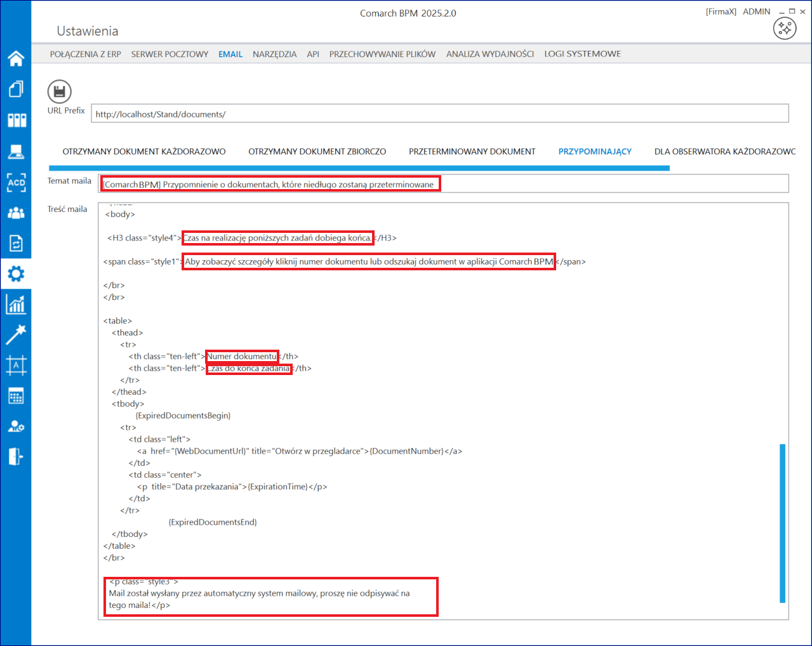Switch to SERWER POCZTOWY tab

[x=170, y=54]
